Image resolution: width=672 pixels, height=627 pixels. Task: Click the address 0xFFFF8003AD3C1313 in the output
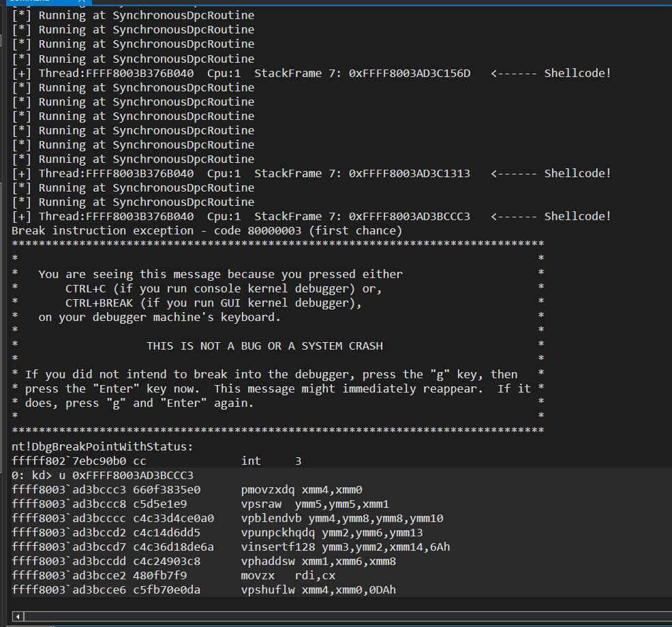tap(409, 173)
